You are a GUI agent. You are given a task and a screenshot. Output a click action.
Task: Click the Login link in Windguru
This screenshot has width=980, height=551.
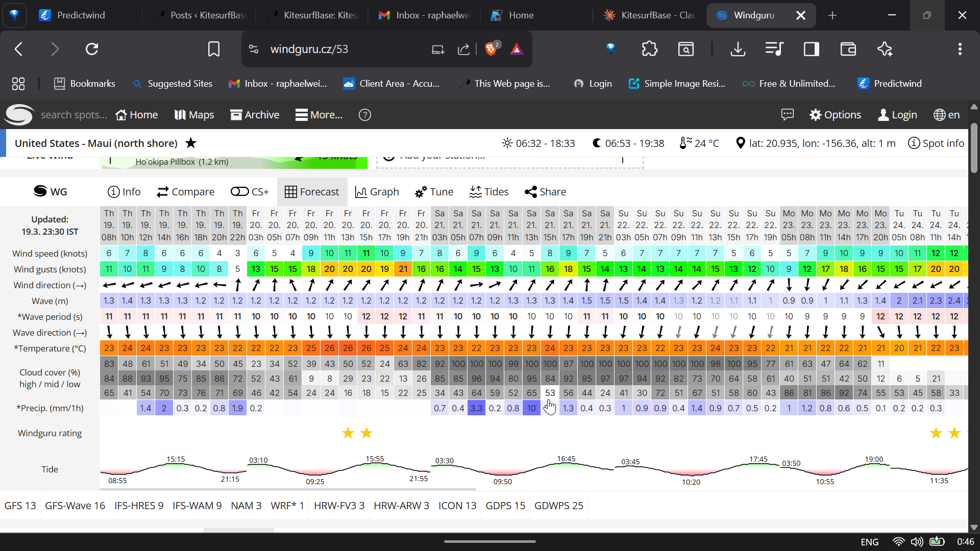pos(897,114)
